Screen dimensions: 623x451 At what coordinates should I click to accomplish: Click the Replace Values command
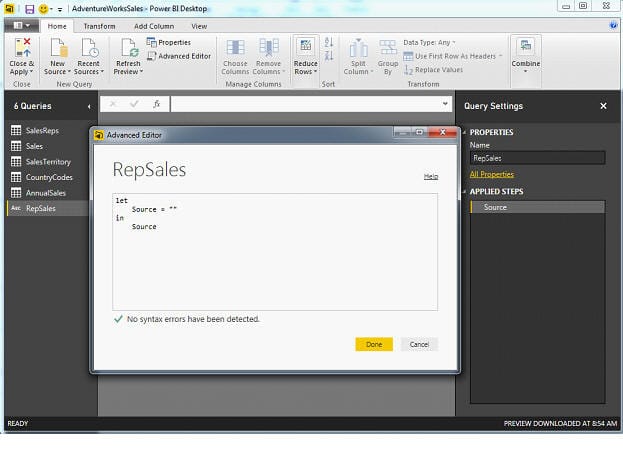[x=433, y=70]
